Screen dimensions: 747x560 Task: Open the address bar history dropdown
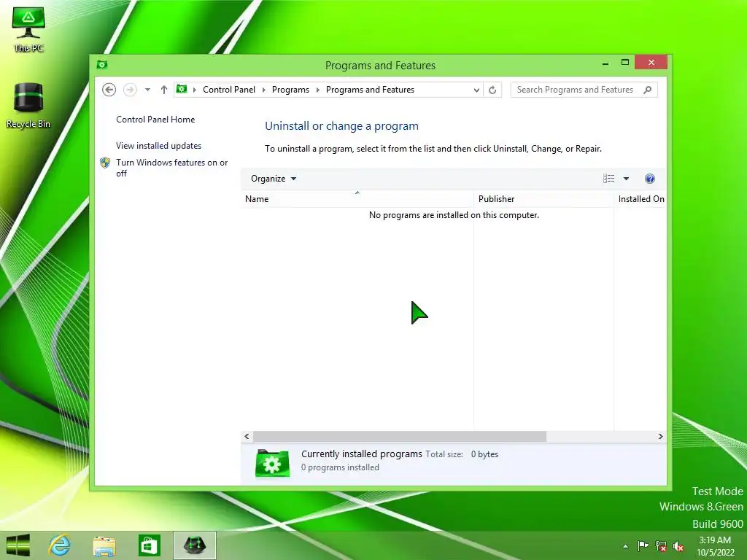tap(476, 90)
